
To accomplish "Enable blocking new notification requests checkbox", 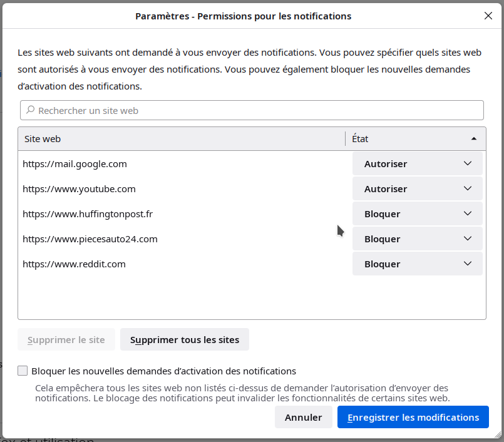I will (x=23, y=371).
